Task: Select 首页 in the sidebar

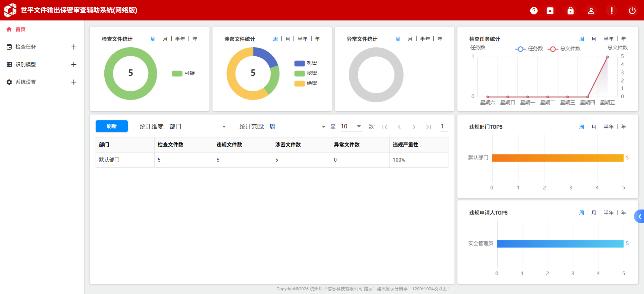Action: 20,29
